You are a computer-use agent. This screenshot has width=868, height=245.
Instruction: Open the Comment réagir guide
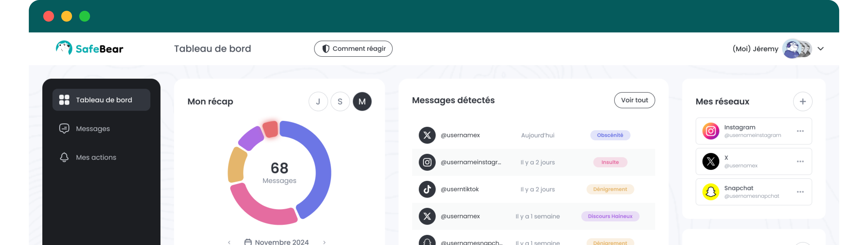tap(353, 49)
